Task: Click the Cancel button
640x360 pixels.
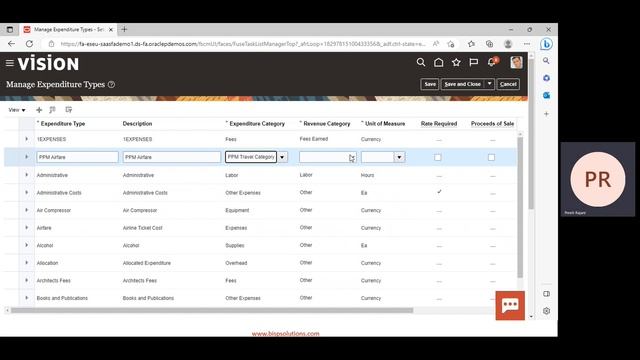Action: 508,84
